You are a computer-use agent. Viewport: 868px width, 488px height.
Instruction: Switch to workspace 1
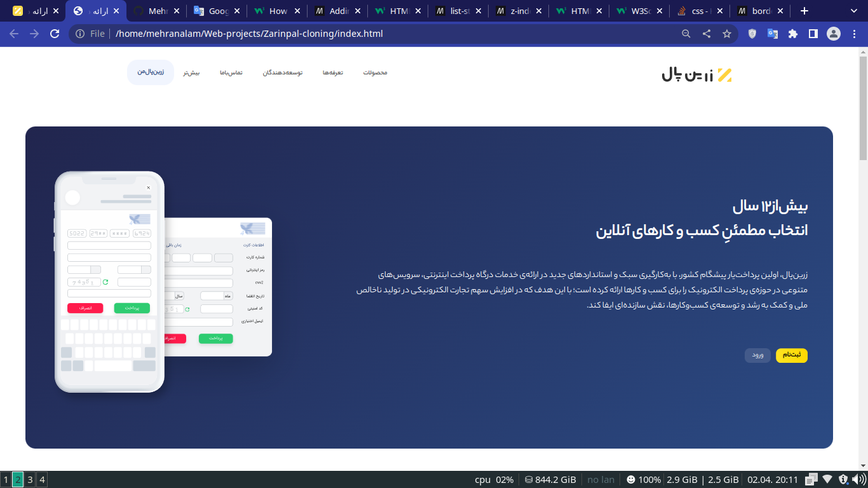click(x=6, y=480)
